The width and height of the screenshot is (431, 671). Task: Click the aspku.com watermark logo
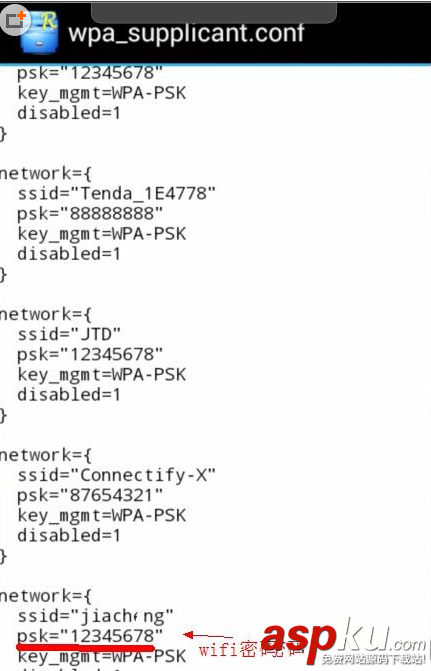[344, 643]
